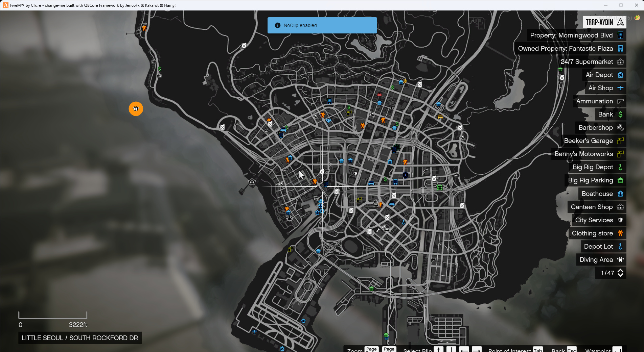Click the Big Rig Parking garage icon
Screen dimensions: 644x352
(x=620, y=180)
